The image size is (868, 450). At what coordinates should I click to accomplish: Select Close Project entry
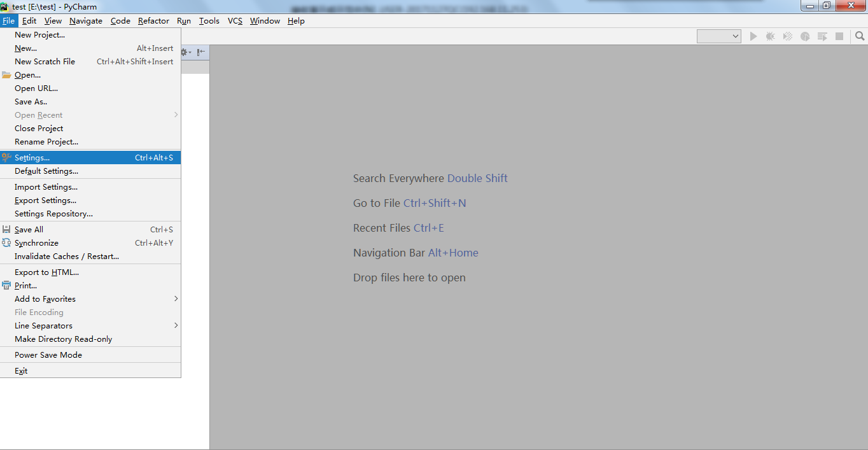pyautogui.click(x=90, y=129)
